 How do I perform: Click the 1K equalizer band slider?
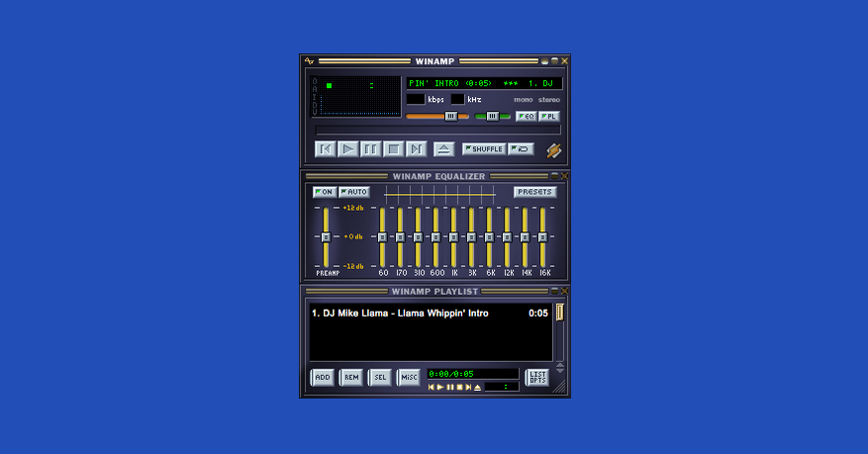(453, 237)
